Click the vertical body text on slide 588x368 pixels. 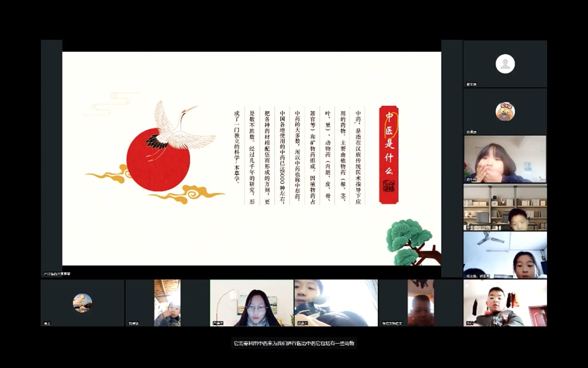coord(296,156)
